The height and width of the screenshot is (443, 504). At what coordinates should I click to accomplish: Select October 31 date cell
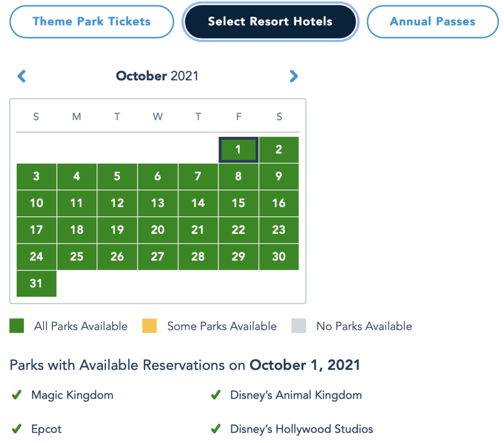(36, 283)
